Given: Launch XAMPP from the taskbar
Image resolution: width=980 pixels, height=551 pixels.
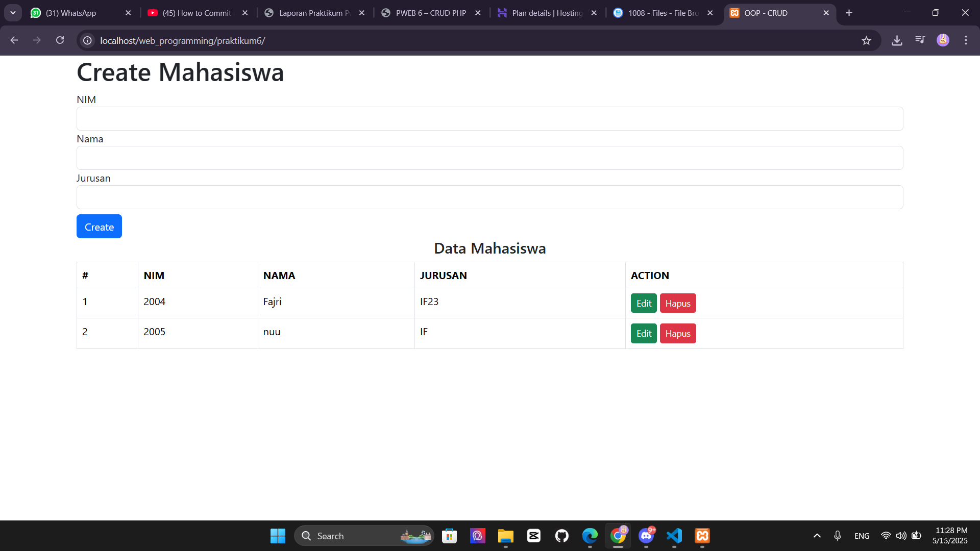Looking at the screenshot, I should [702, 536].
